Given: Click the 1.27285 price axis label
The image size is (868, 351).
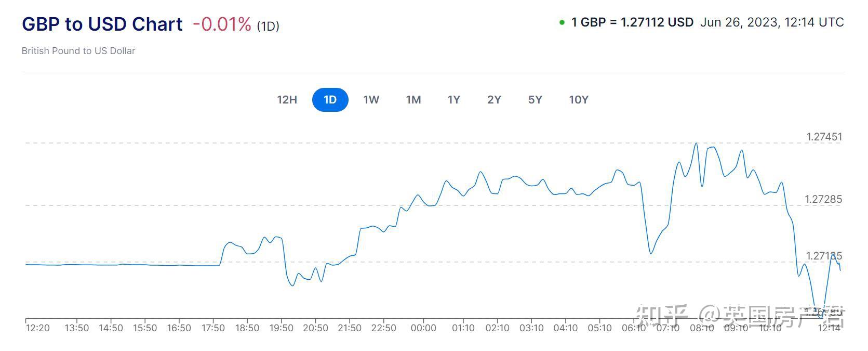Looking at the screenshot, I should 823,199.
